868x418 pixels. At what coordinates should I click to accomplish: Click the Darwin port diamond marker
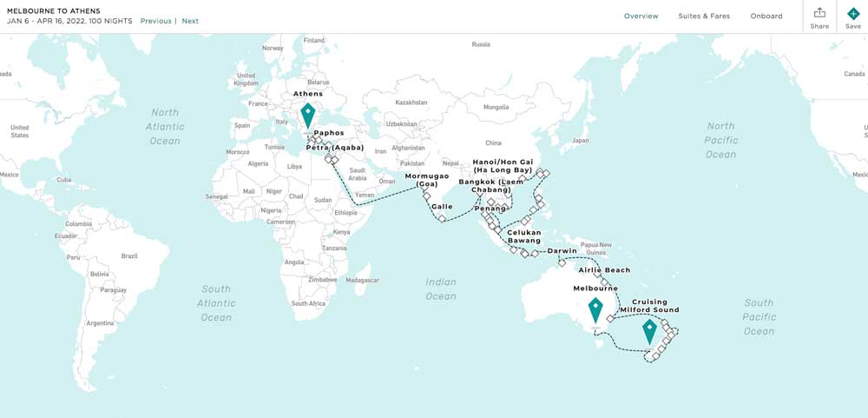tap(562, 262)
